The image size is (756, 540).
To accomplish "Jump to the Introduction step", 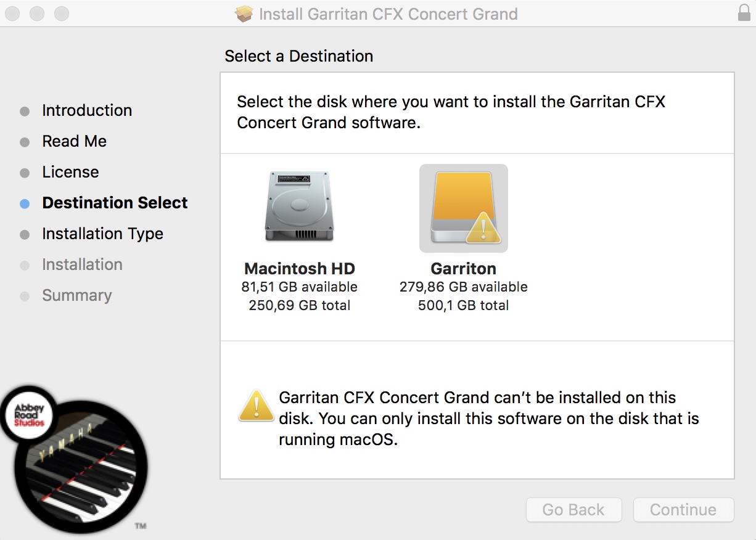I will tap(86, 110).
